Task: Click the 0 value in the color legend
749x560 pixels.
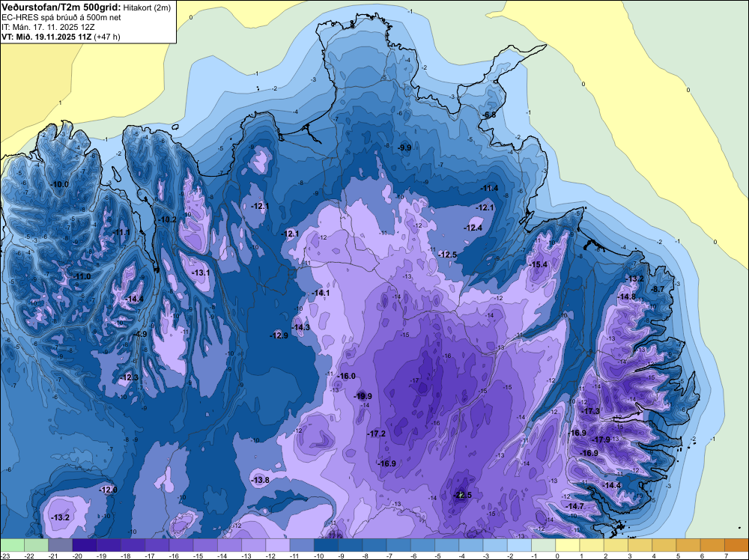Action: point(557,556)
